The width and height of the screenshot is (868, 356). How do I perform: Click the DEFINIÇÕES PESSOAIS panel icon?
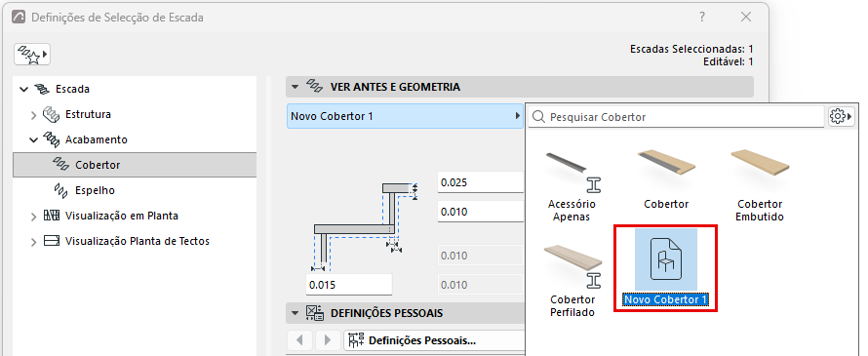click(x=315, y=313)
